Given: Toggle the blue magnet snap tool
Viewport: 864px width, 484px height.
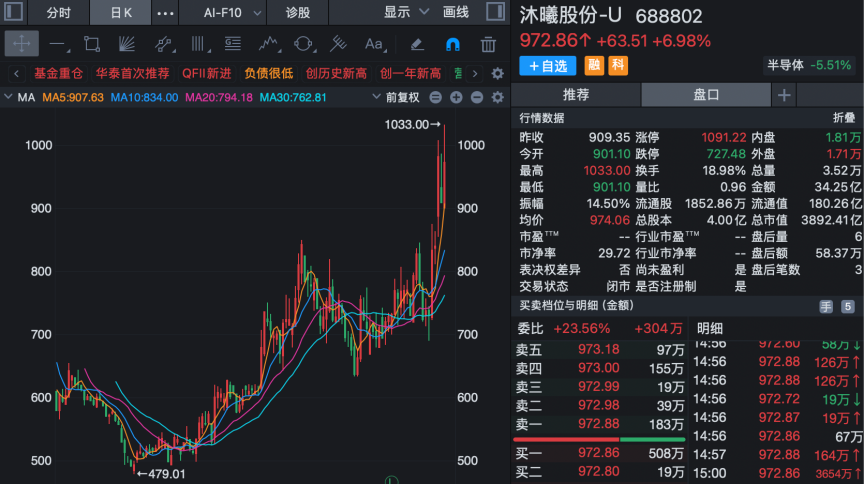Looking at the screenshot, I should click(x=452, y=44).
